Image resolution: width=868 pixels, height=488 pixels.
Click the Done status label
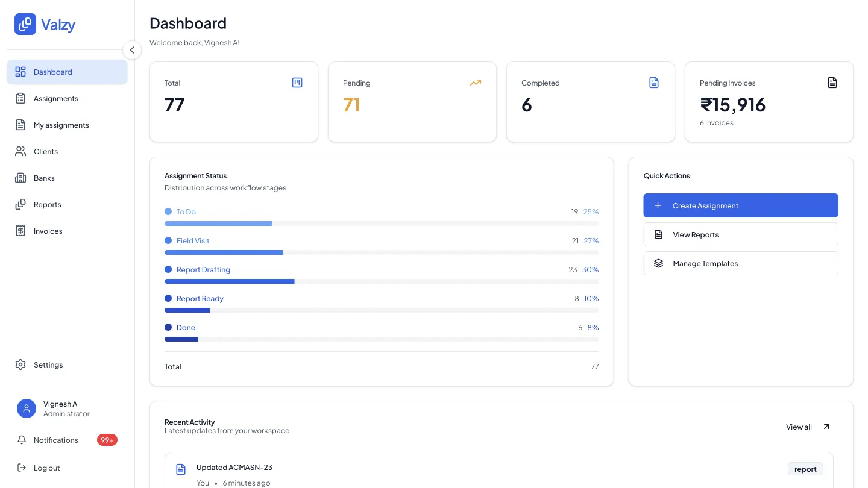pyautogui.click(x=186, y=328)
